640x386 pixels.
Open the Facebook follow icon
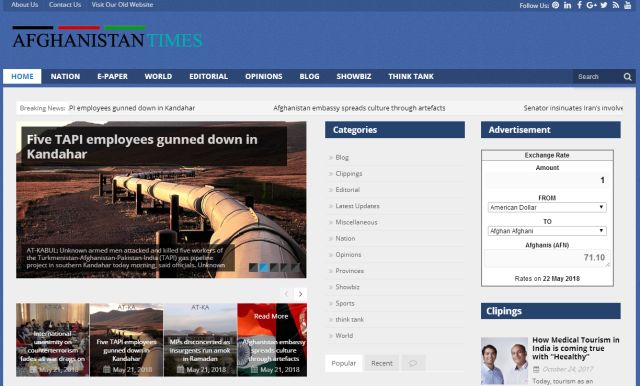(x=579, y=5)
